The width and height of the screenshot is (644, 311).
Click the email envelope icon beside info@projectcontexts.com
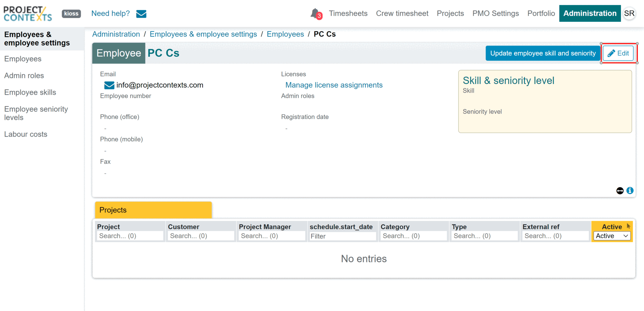(109, 85)
